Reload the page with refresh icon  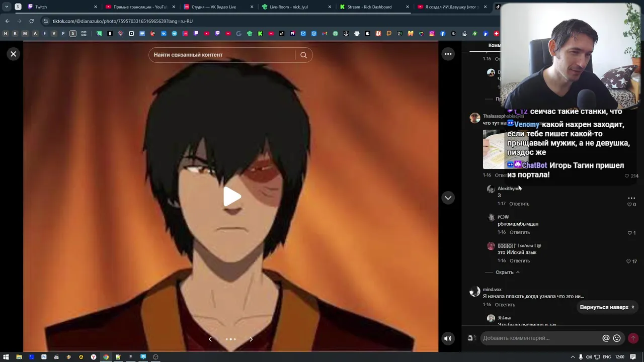tap(31, 21)
